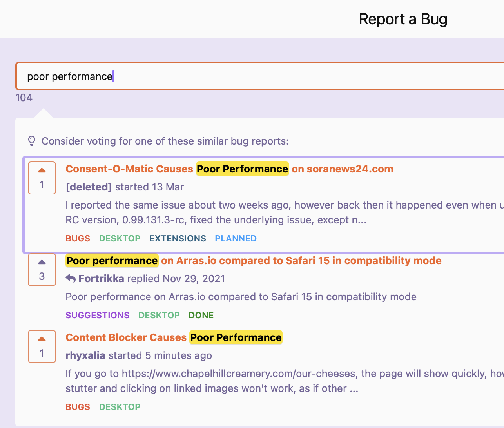Viewport: 504px width, 428px height.
Task: Click the Report a Bug heading
Action: [x=403, y=19]
